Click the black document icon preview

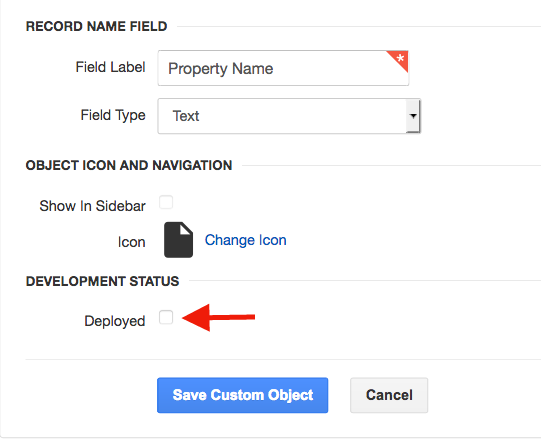tap(178, 240)
